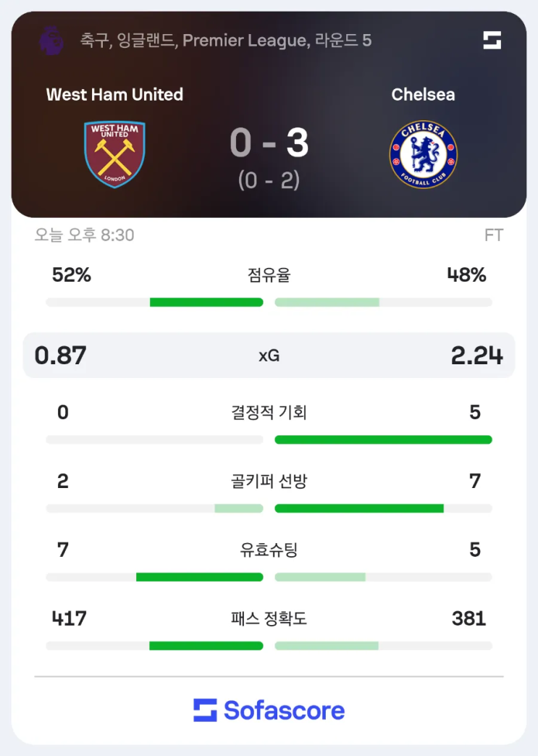The height and width of the screenshot is (756, 538).
Task: Select the Premier League round 5 header text
Action: (226, 40)
